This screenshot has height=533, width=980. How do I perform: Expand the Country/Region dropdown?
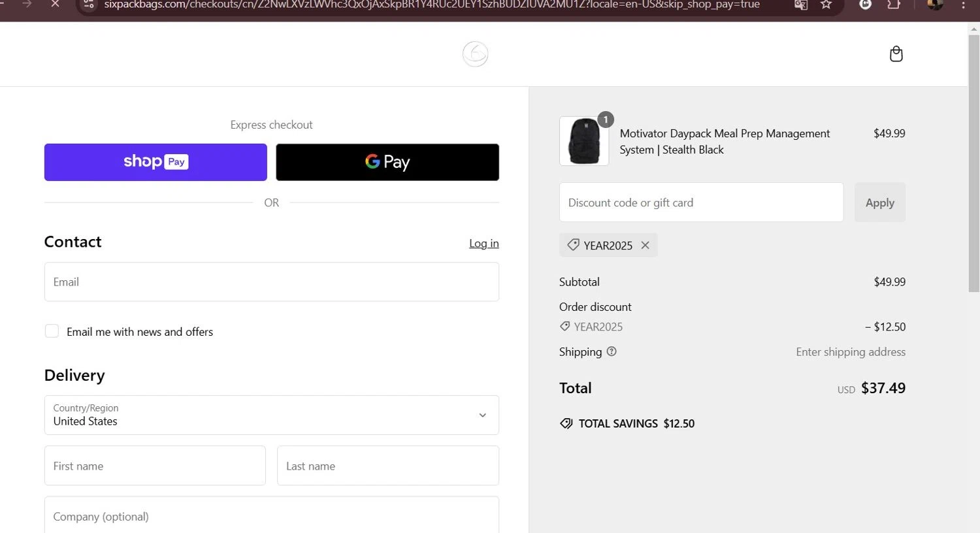click(x=272, y=415)
